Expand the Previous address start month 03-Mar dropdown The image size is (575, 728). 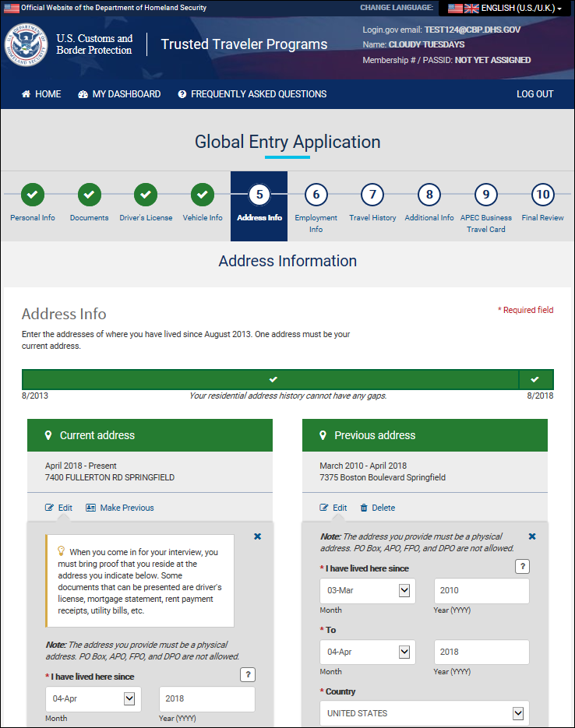point(368,591)
